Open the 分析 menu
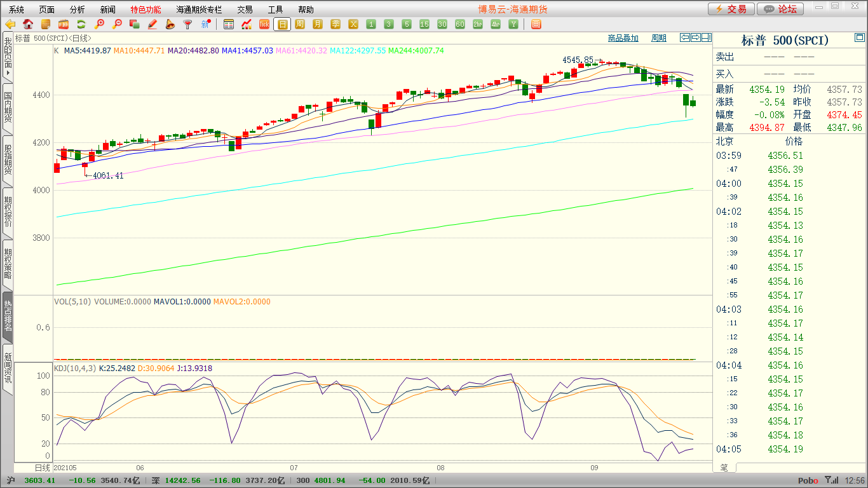This screenshot has height=488, width=868. [x=78, y=10]
